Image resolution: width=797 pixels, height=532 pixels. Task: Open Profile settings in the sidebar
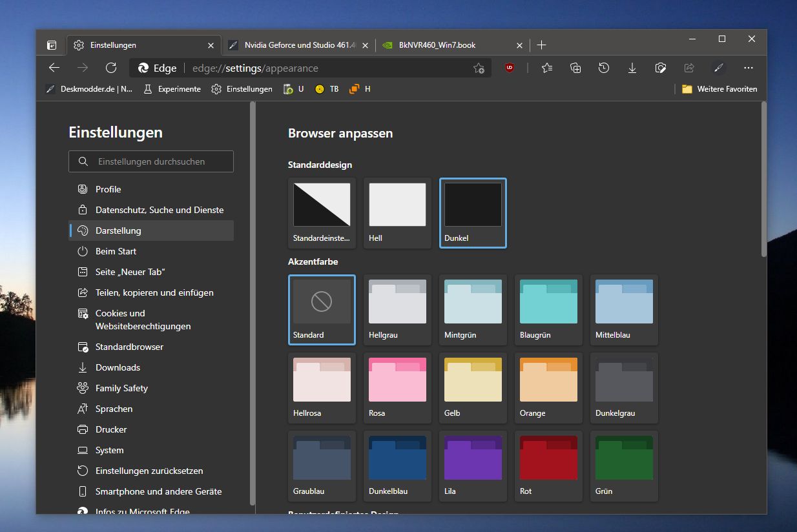pos(151,189)
